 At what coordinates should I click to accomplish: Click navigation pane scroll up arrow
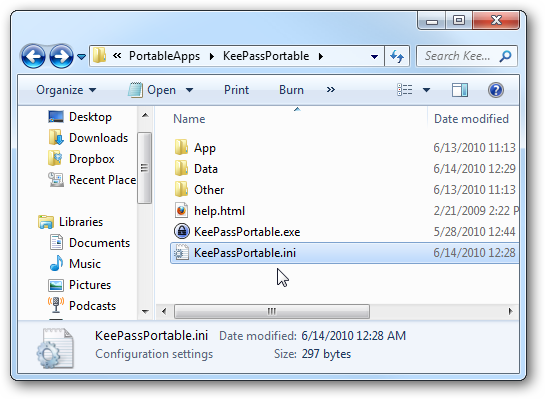[145, 115]
